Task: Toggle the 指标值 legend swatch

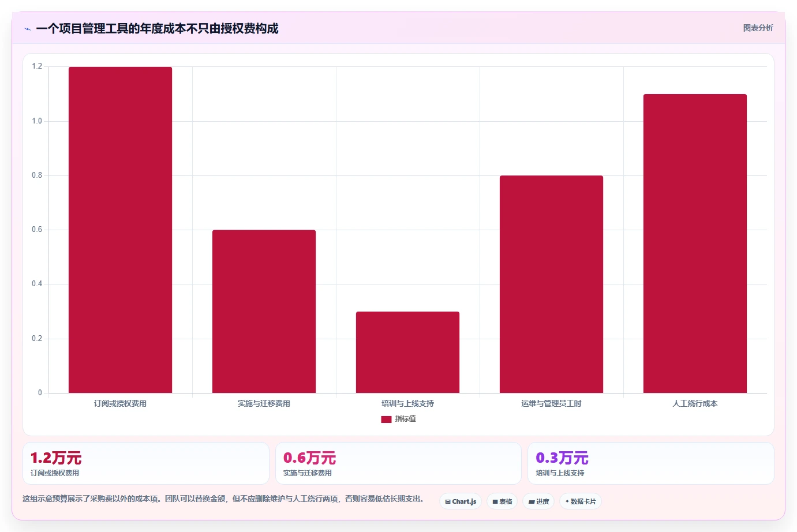Action: 386,419
